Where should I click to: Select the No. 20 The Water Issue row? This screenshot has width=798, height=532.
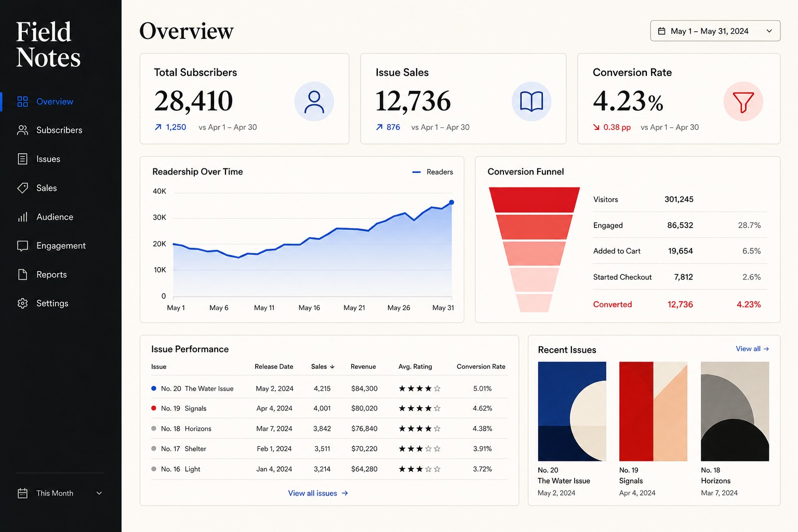(x=329, y=389)
